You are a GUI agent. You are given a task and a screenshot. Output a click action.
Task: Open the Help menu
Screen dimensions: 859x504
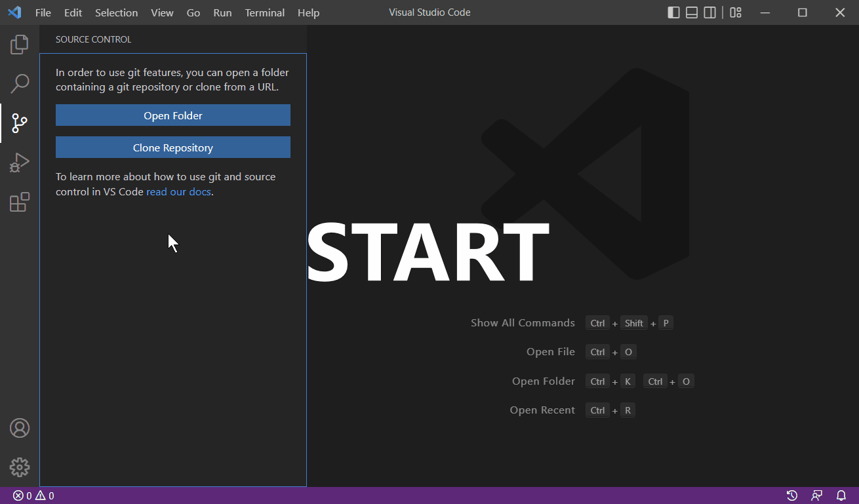pos(308,12)
